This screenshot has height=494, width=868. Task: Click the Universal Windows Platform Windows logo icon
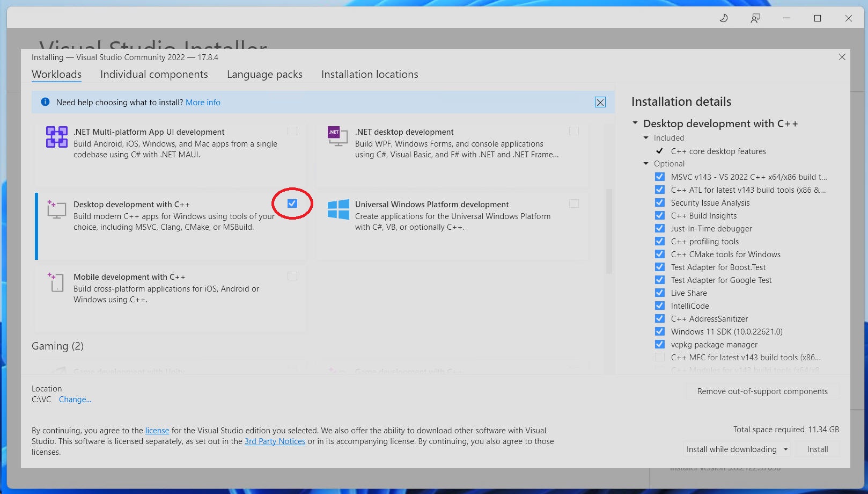[339, 209]
